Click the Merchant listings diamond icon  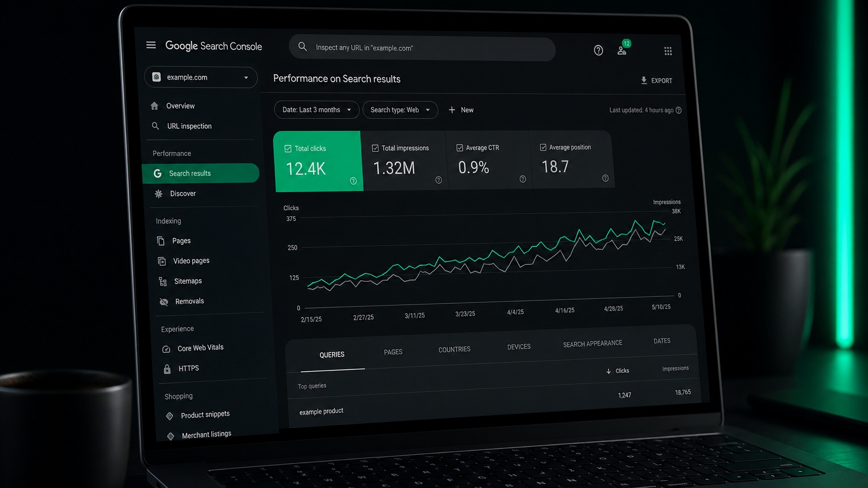171,436
